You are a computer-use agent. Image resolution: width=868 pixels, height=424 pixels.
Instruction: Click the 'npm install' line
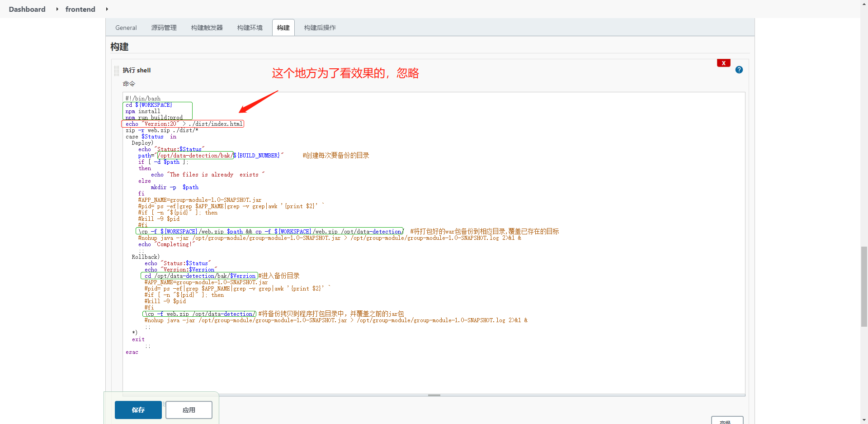143,111
